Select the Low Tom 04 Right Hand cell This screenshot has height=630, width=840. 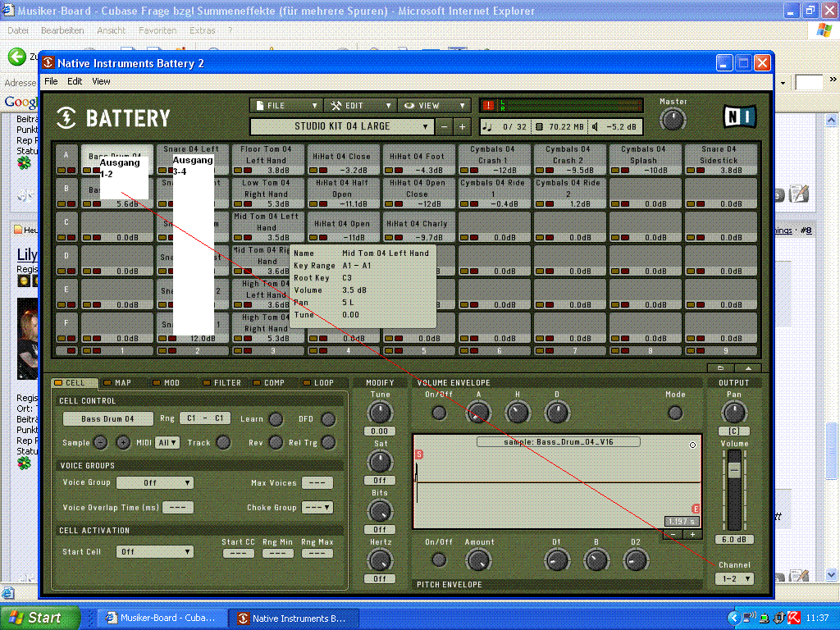coord(267,193)
